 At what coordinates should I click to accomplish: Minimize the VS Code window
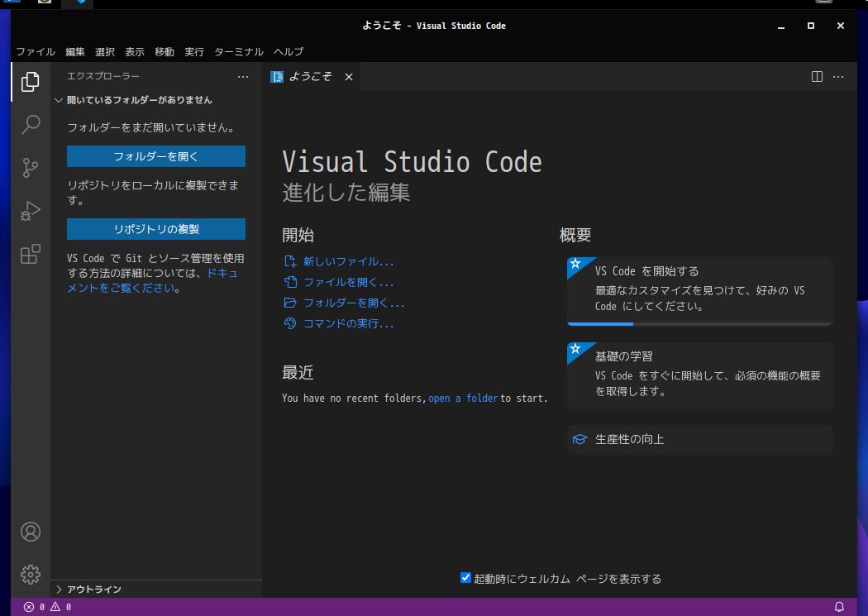(781, 26)
